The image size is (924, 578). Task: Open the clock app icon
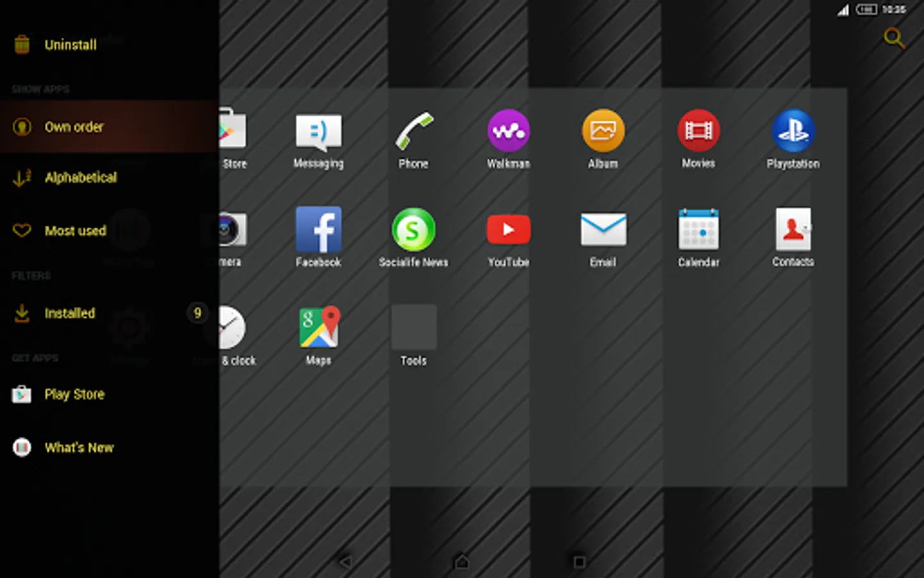232,328
